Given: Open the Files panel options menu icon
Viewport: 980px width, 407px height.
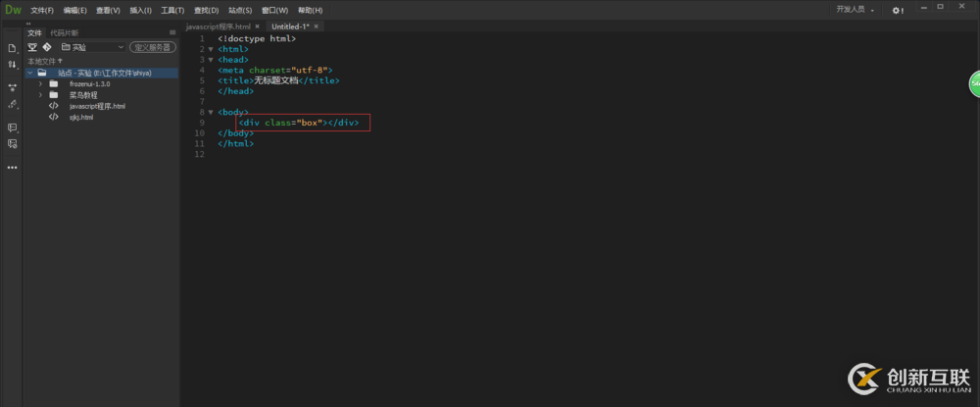Looking at the screenshot, I should click(172, 32).
